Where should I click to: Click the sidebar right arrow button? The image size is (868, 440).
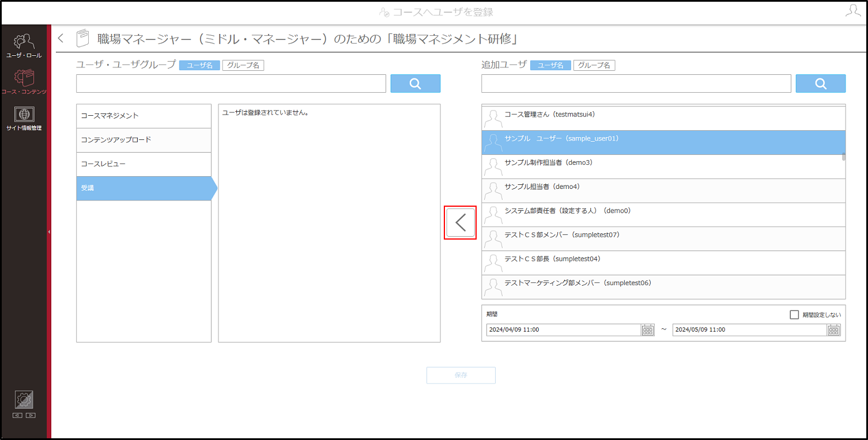tap(31, 415)
